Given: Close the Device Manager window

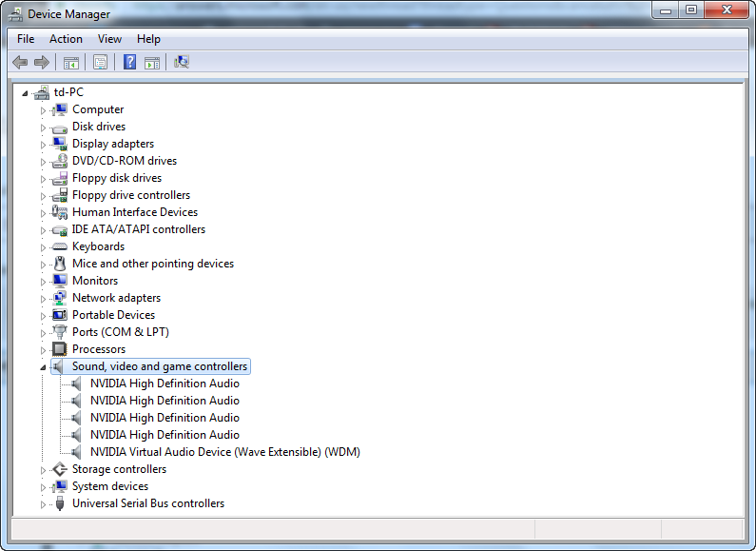Looking at the screenshot, I should tap(727, 10).
